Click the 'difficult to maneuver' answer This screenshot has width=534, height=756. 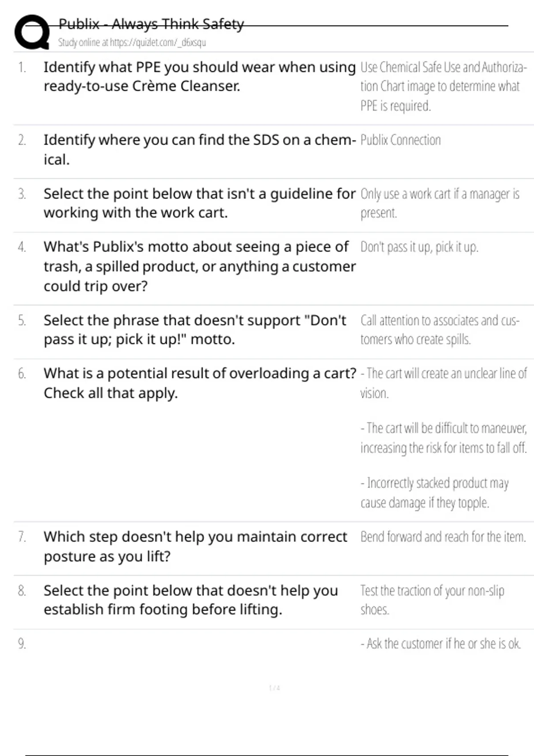coord(443,438)
